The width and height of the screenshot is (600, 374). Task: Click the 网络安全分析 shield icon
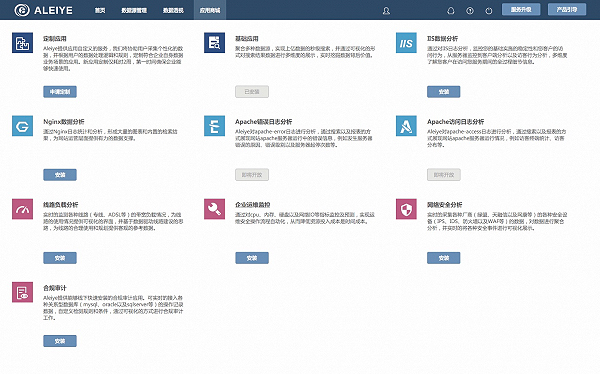406,209
